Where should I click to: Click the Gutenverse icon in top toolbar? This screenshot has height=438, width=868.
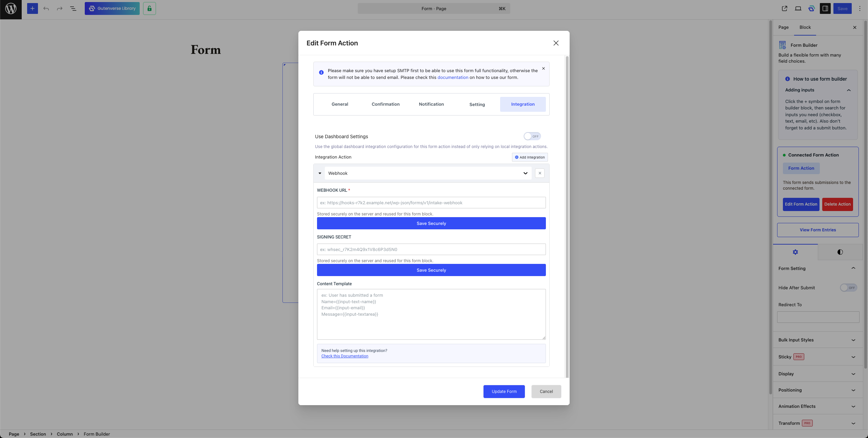coord(812,8)
